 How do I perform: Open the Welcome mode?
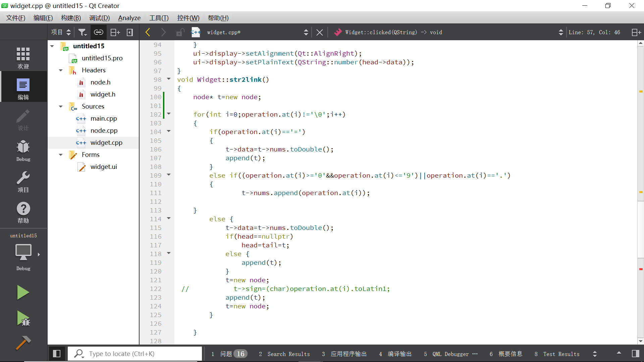pyautogui.click(x=23, y=58)
